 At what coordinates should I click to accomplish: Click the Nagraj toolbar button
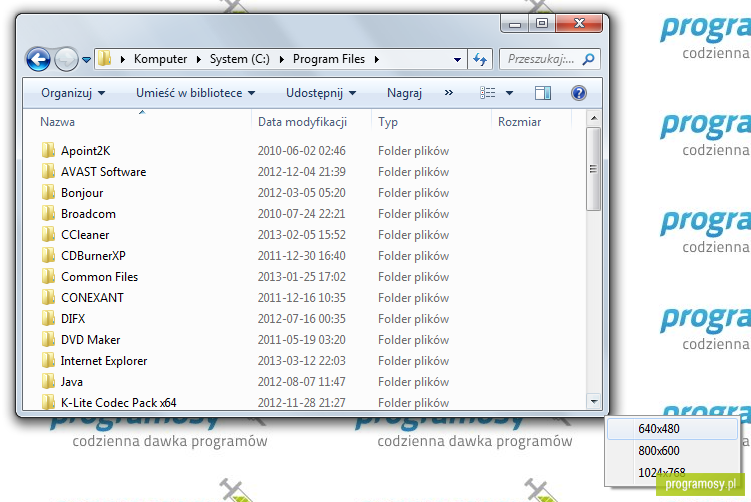tap(404, 93)
